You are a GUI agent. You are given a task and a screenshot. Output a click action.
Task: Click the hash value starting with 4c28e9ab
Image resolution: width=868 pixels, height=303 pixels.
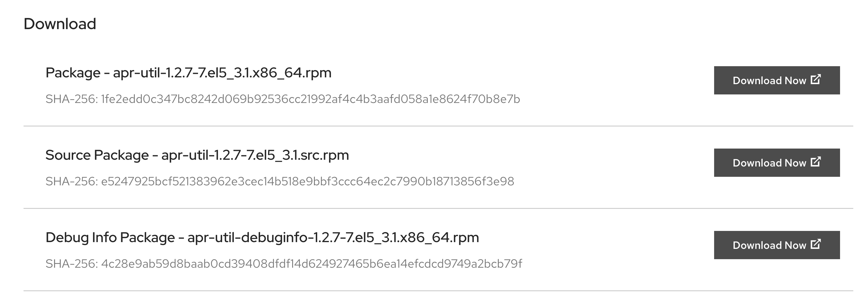(x=311, y=264)
